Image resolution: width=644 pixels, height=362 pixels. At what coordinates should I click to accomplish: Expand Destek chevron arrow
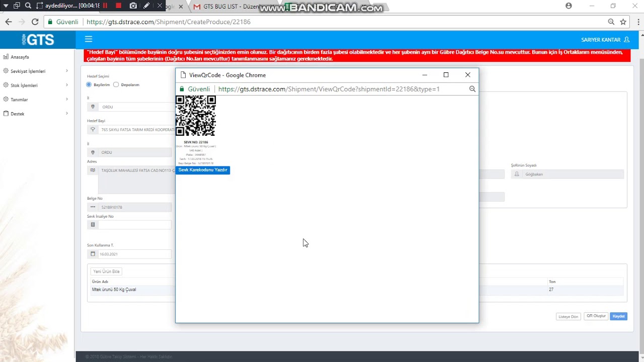click(x=67, y=113)
